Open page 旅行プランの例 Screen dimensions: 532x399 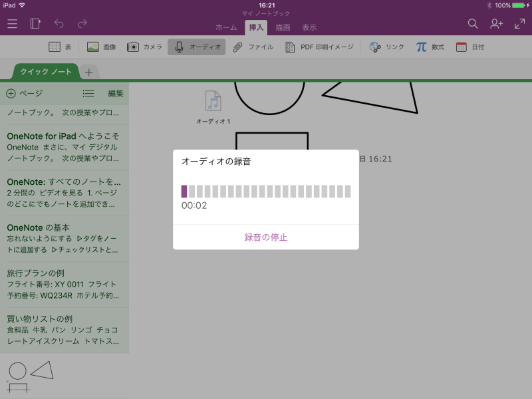(64, 285)
